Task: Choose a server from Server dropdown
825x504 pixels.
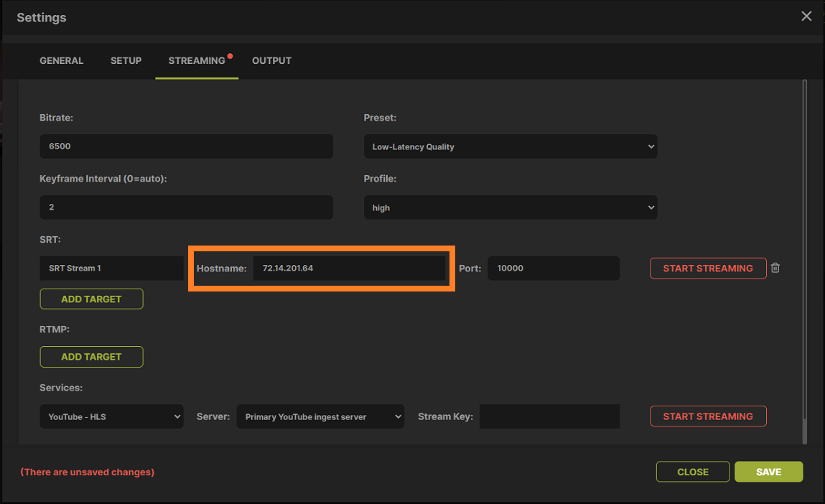Action: 320,416
